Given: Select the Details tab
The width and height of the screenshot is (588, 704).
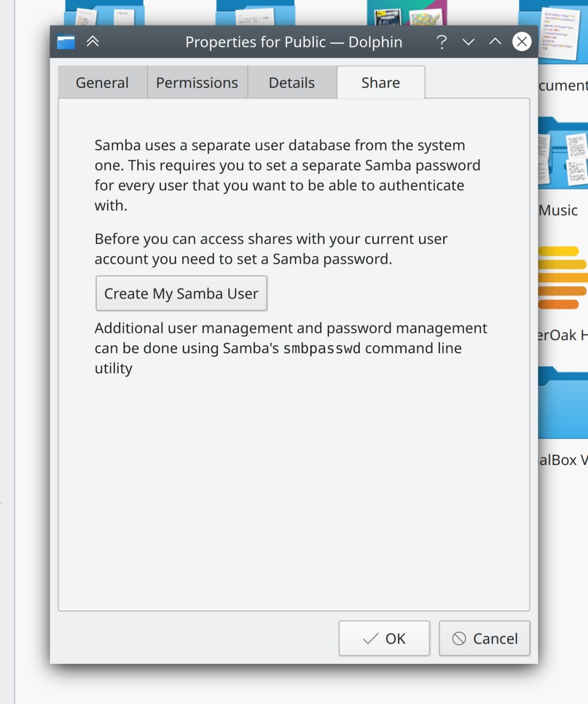Looking at the screenshot, I should point(291,83).
